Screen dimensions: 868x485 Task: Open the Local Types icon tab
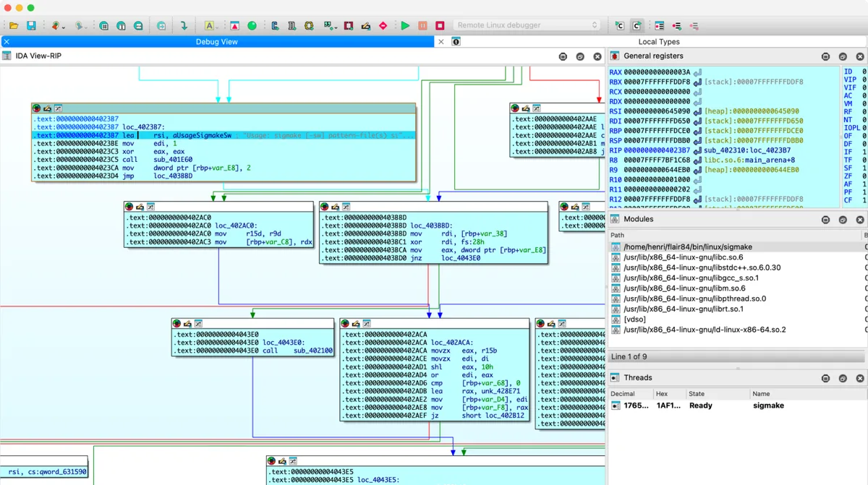pos(456,42)
